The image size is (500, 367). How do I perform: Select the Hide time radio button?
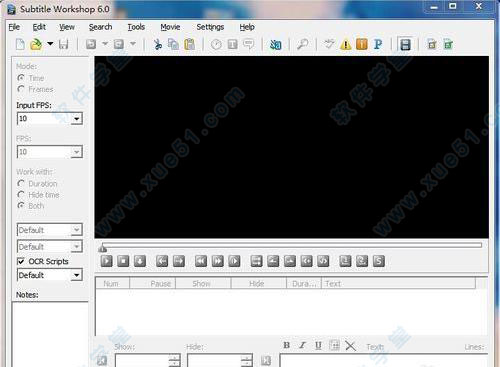21,194
